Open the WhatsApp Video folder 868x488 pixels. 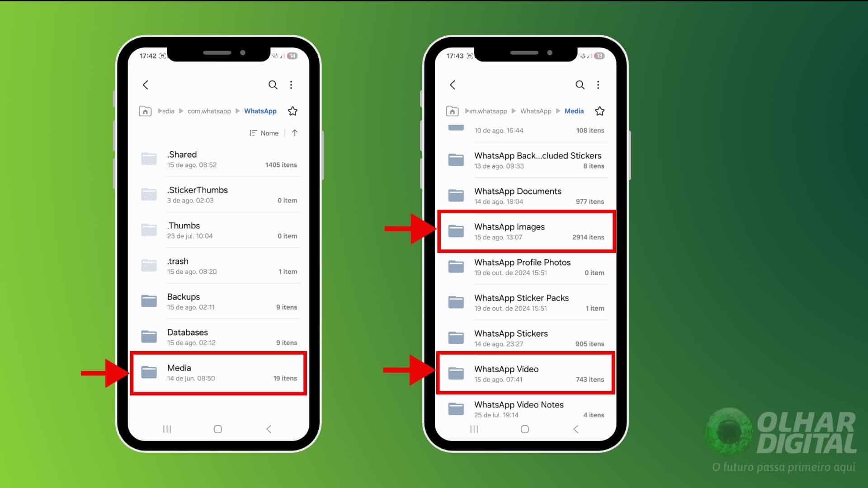[526, 374]
